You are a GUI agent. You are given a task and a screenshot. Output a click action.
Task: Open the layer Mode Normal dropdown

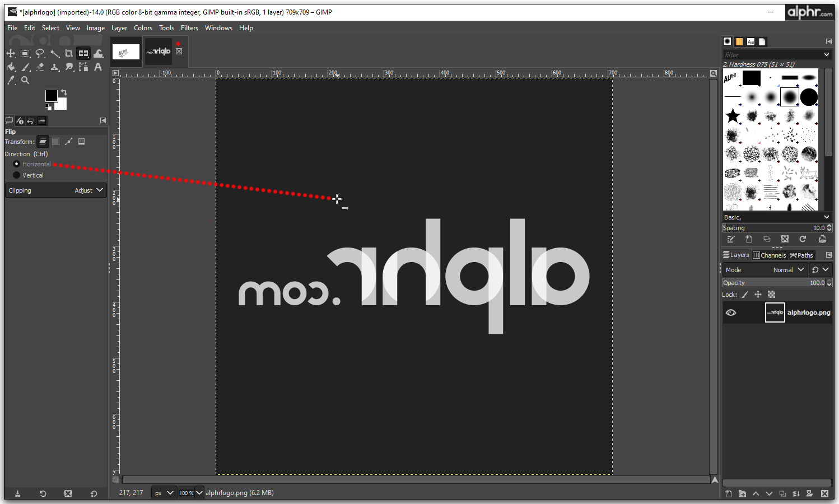click(x=765, y=270)
